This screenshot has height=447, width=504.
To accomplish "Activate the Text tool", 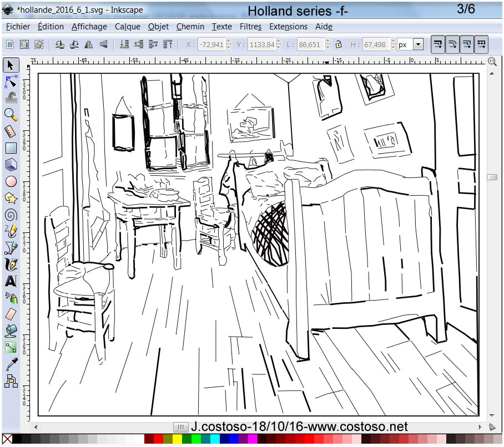I will [11, 281].
